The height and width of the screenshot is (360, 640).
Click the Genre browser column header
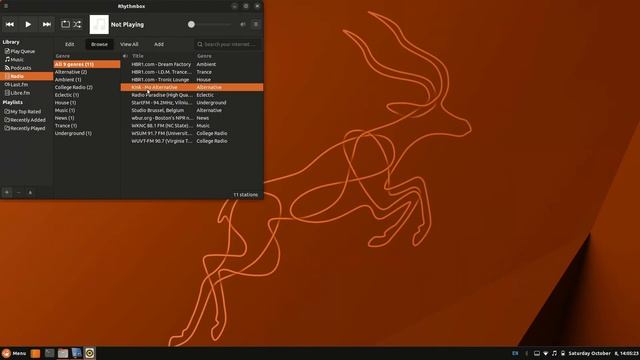[x=87, y=56]
